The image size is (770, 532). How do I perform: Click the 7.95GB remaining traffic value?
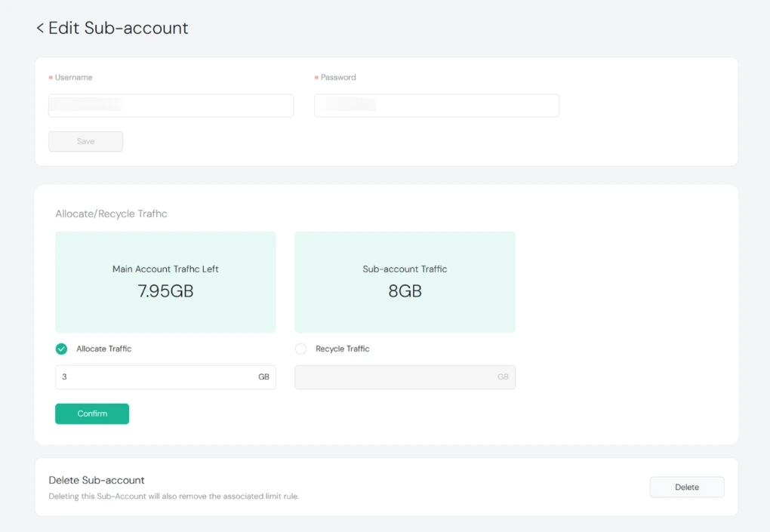(165, 291)
